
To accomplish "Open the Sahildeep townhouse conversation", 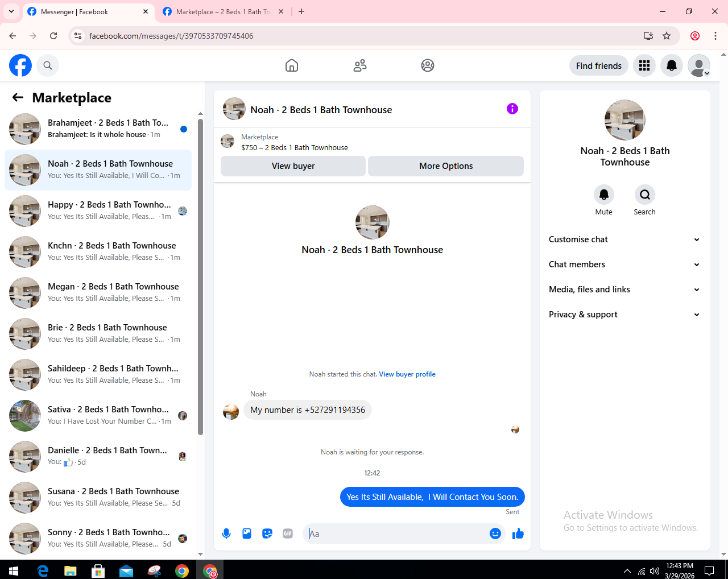I will point(98,375).
